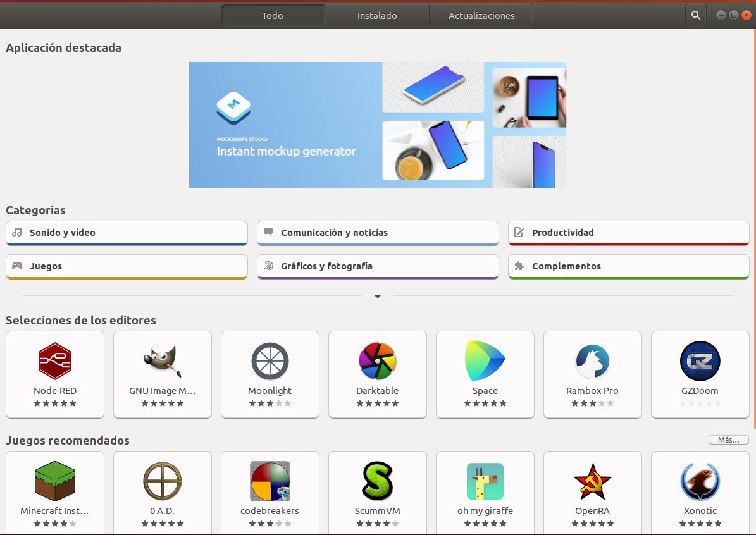Click the oh my giraffe name
The width and height of the screenshot is (756, 535).
point(485,512)
